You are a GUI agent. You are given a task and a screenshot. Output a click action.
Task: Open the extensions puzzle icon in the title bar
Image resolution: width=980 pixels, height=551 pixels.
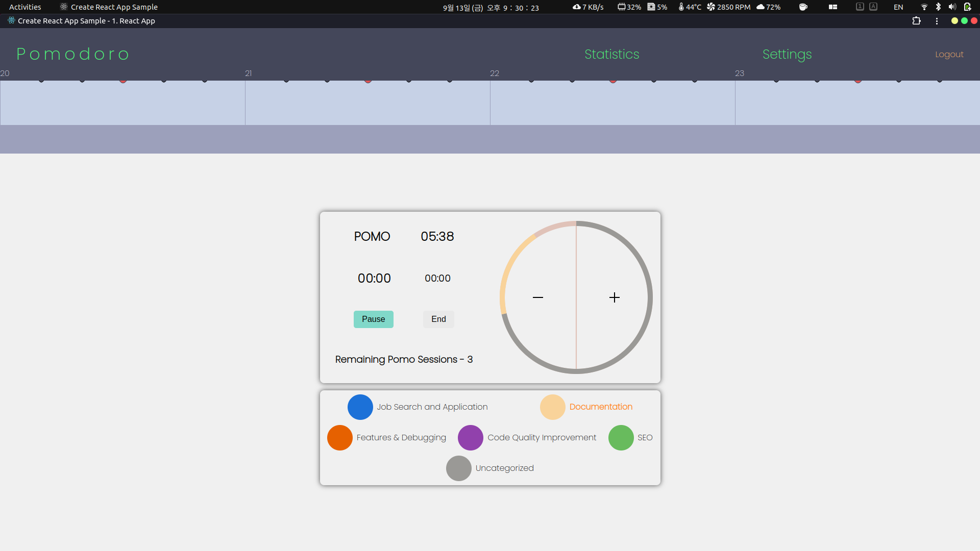coord(916,21)
